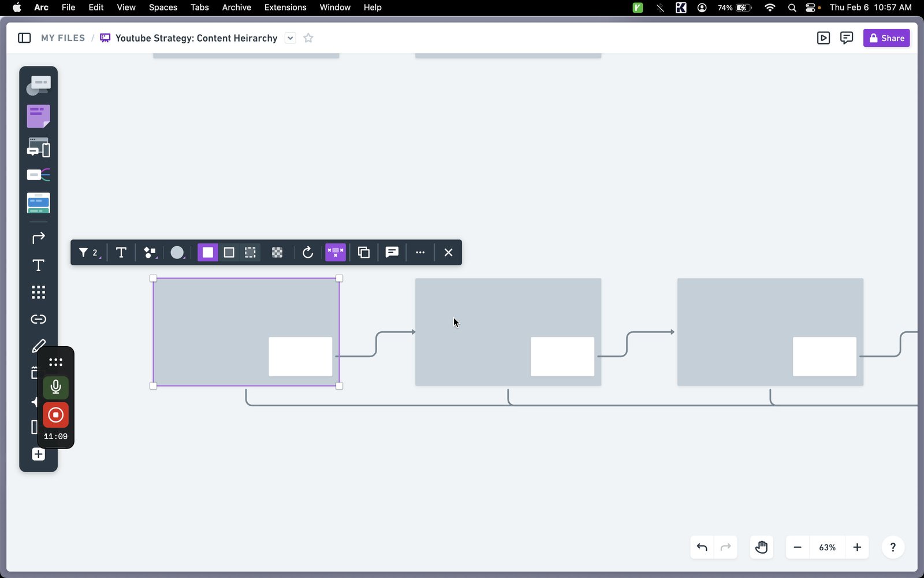Toggle the left sidebar panel icon
This screenshot has width=924, height=578.
tap(24, 38)
